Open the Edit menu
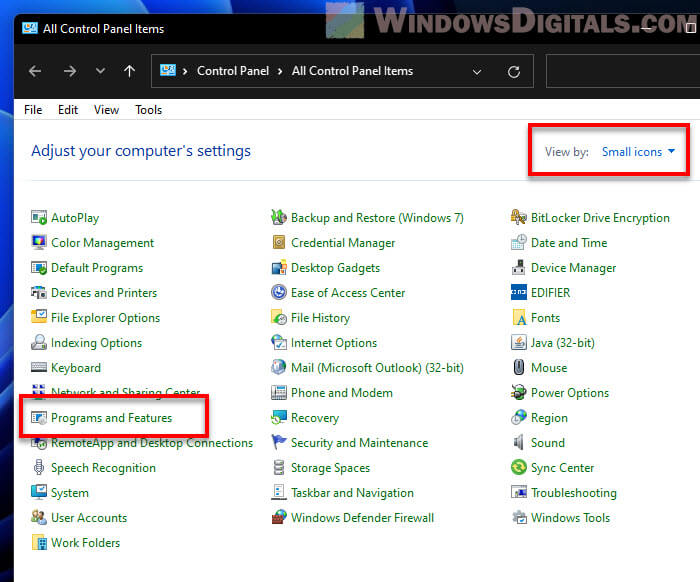This screenshot has height=582, width=700. point(68,110)
